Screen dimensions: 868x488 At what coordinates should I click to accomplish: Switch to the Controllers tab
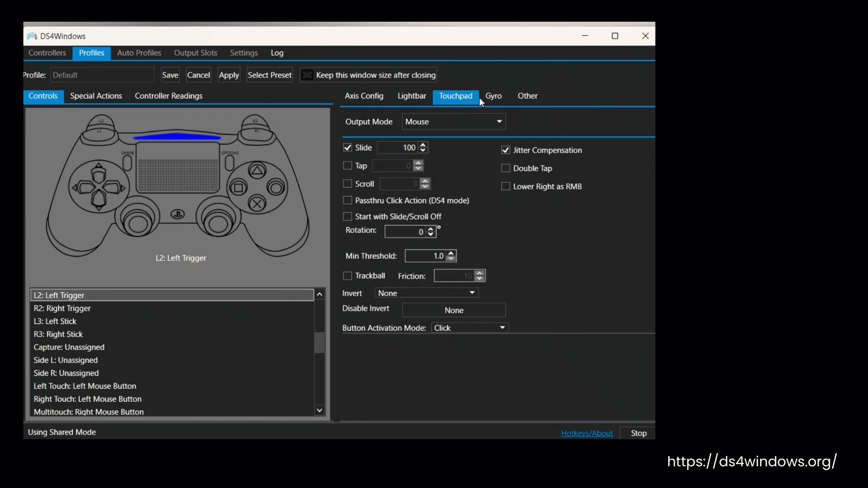tap(47, 53)
